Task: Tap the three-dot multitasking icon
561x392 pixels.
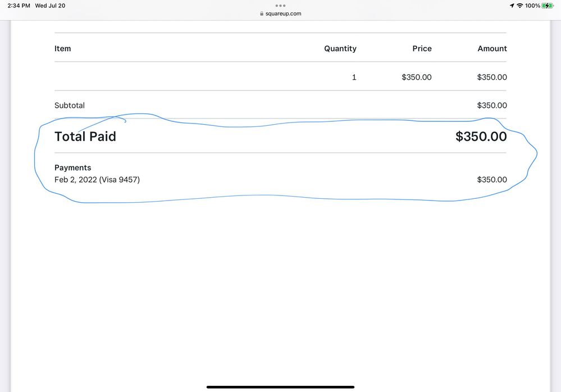Action: pos(280,6)
